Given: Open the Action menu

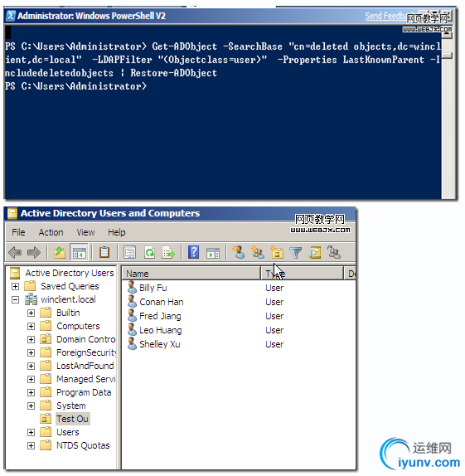Looking at the screenshot, I should point(51,232).
